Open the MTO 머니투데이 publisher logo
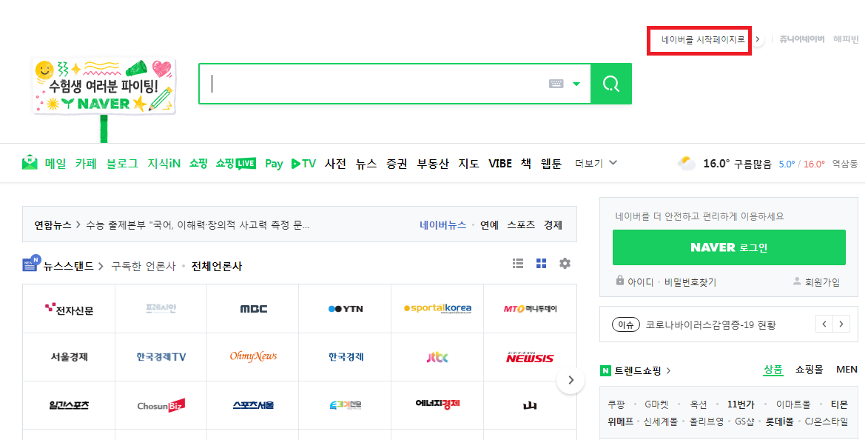 tap(530, 309)
